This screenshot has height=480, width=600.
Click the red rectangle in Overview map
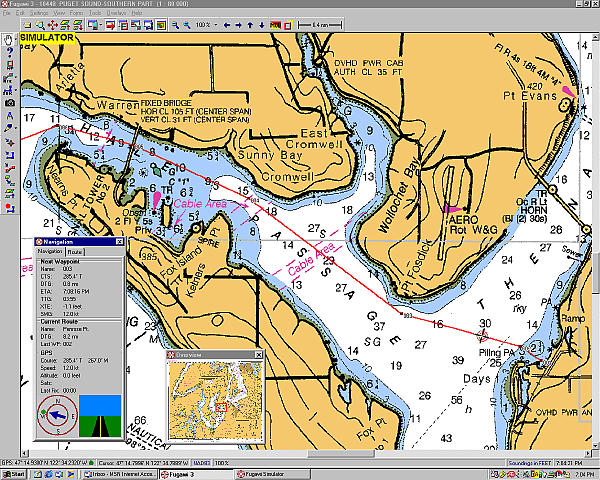221,407
